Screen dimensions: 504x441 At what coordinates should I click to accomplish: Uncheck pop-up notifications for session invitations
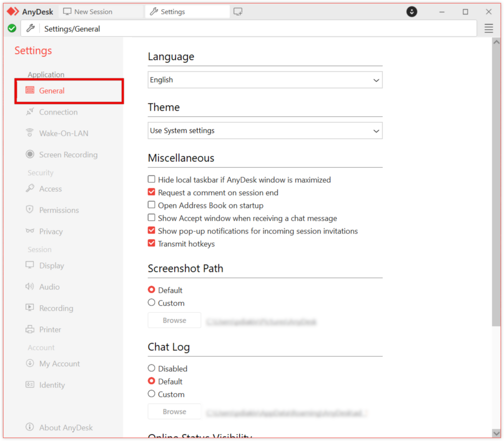tap(152, 231)
